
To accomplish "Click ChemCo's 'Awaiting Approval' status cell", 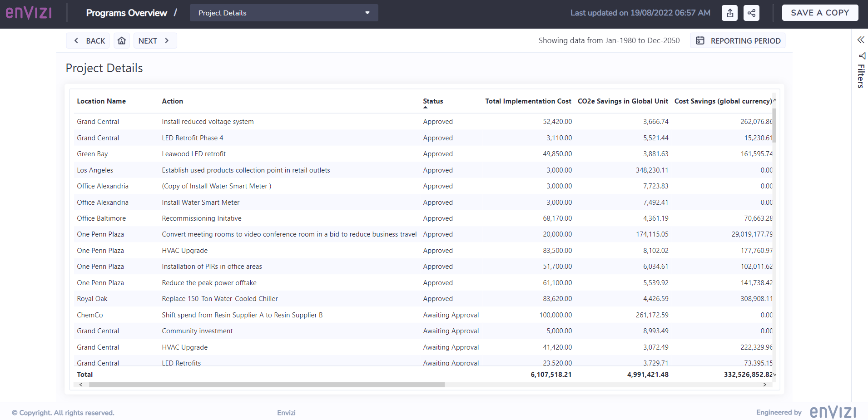I will click(451, 315).
